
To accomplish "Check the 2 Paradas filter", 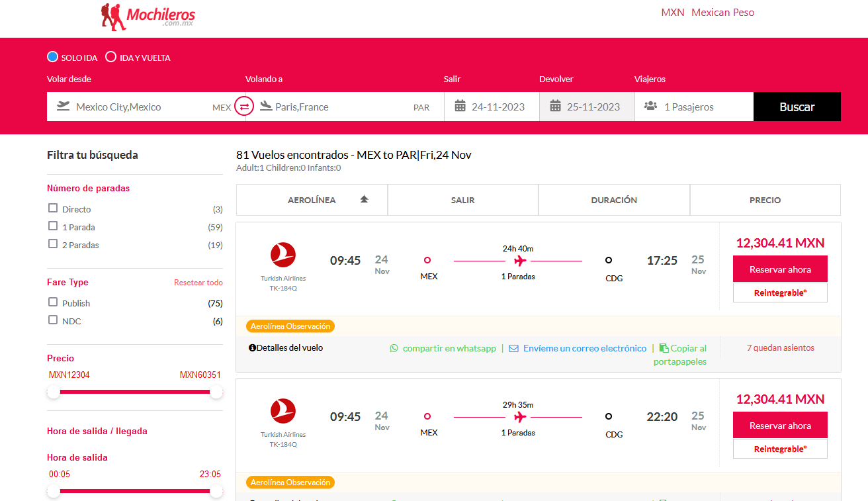I will pos(53,244).
